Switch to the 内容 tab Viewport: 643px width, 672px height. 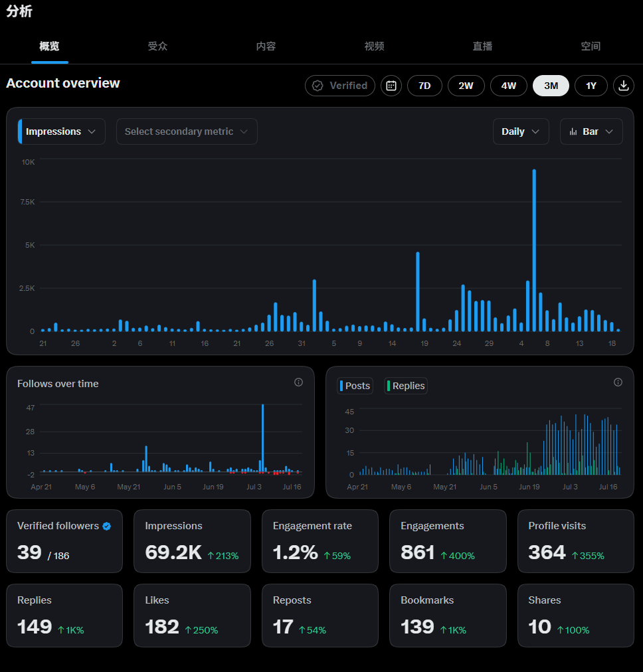[x=266, y=46]
